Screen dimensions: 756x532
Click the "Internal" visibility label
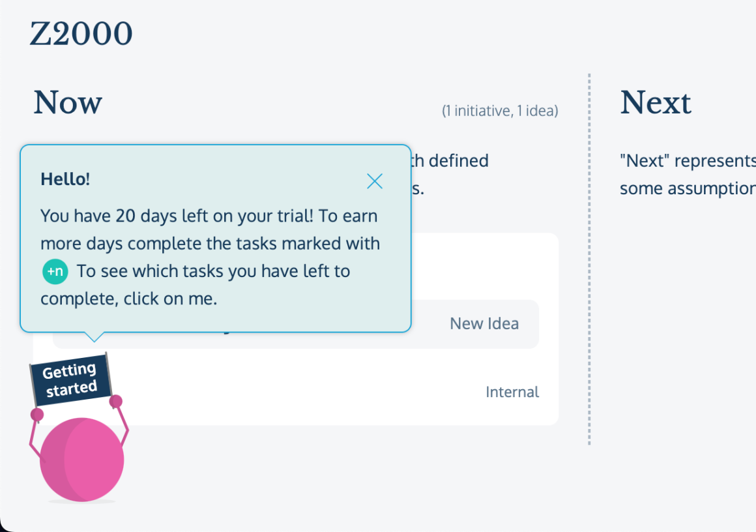click(512, 392)
